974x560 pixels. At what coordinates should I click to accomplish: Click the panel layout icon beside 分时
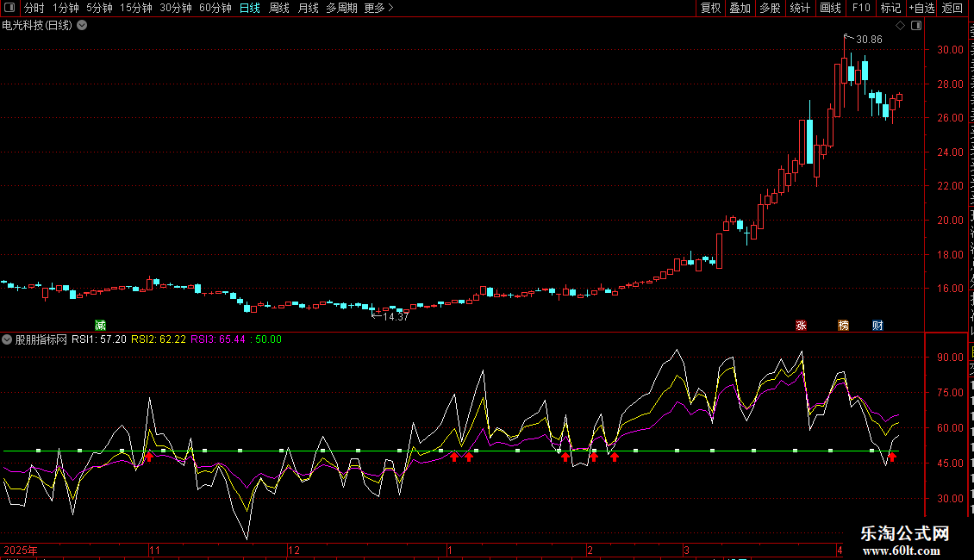point(9,8)
